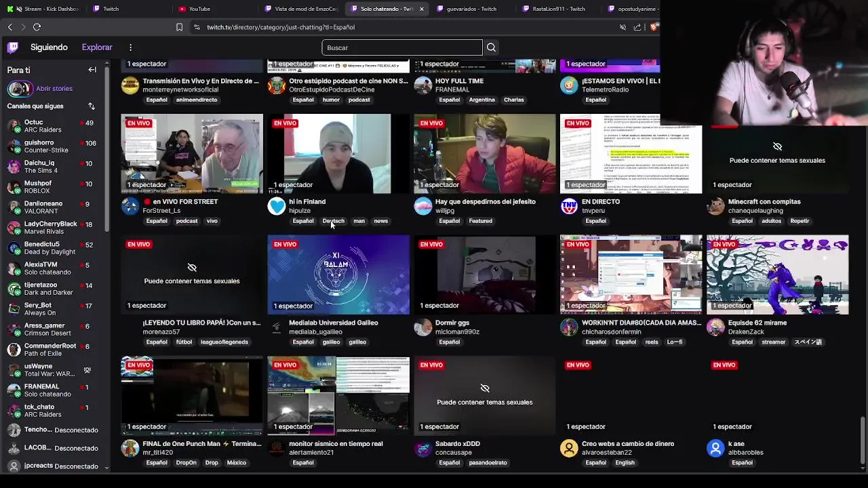
Task: Open chanequelaughing channel avatar
Action: pos(716,206)
